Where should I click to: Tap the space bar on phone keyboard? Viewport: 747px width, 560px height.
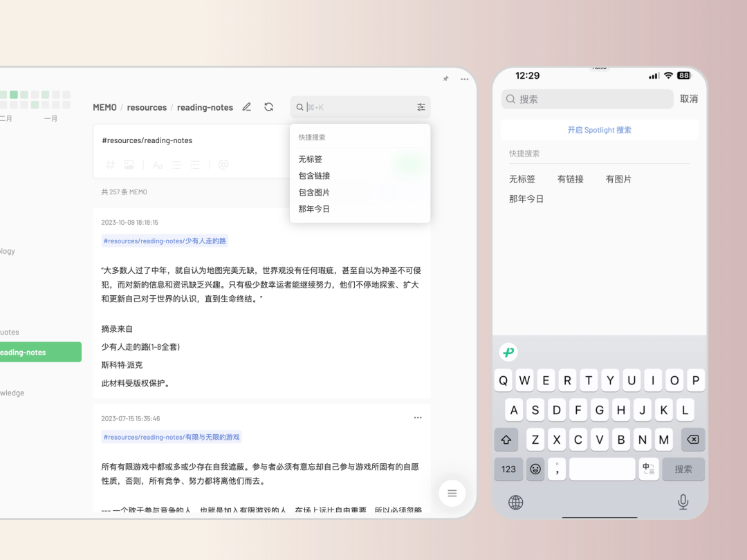pyautogui.click(x=602, y=469)
